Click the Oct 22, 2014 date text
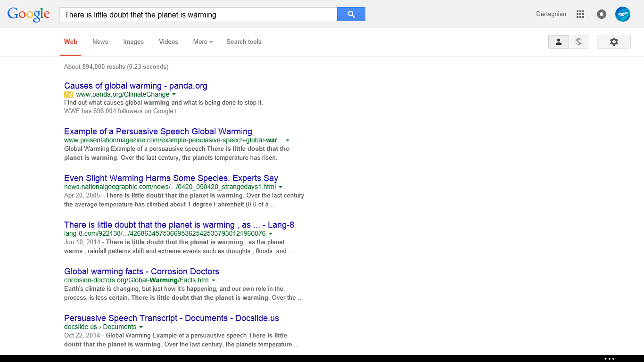The image size is (644, 362). click(82, 336)
